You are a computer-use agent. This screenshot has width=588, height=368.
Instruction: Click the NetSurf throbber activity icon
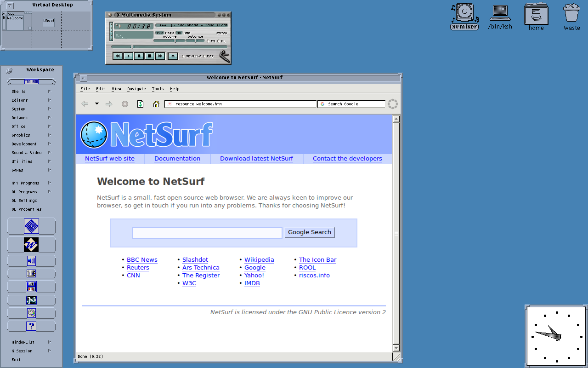pyautogui.click(x=393, y=104)
